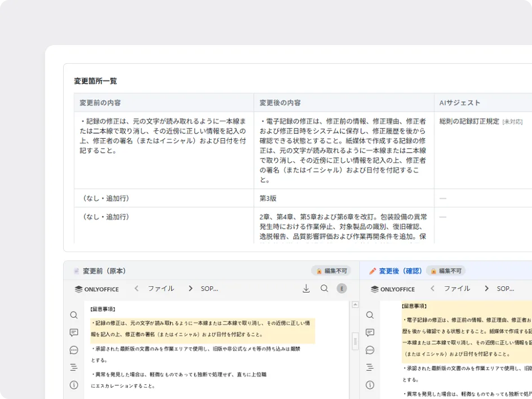Click the left editor vertical scrollbar thumb
This screenshot has height=399, width=532.
[x=355, y=342]
